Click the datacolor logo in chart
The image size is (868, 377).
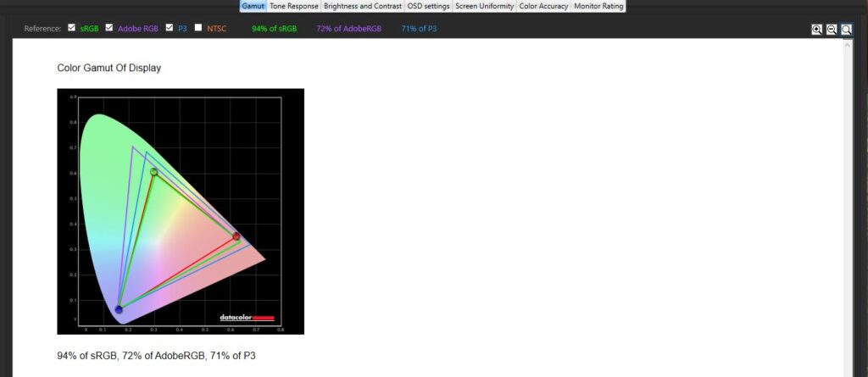(247, 318)
